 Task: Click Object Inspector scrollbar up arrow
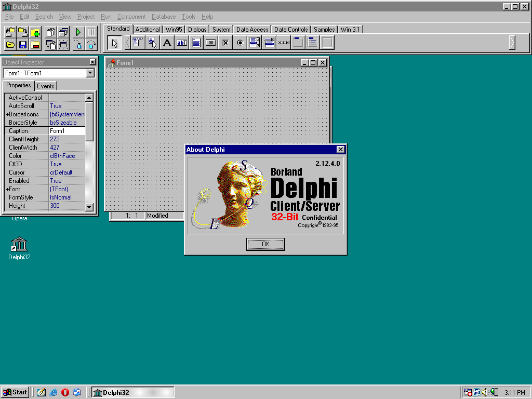[89, 98]
